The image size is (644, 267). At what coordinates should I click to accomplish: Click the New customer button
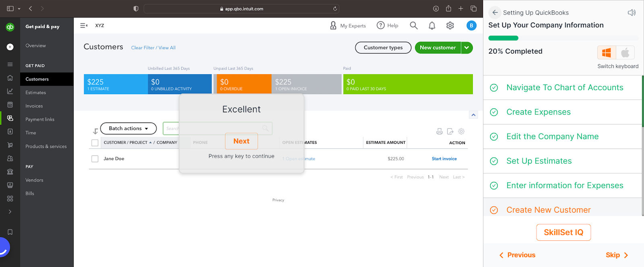[438, 48]
